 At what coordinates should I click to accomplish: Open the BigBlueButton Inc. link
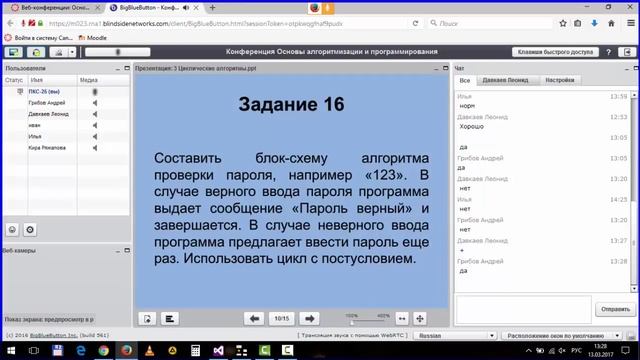pyautogui.click(x=53, y=336)
